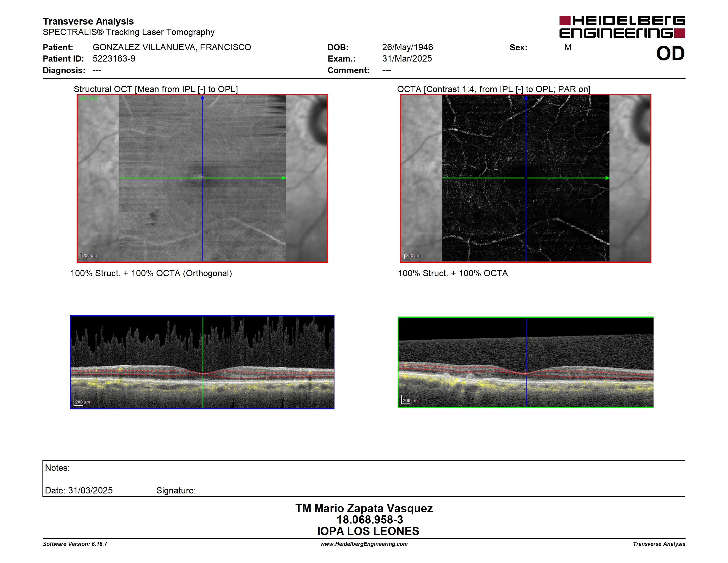The width and height of the screenshot is (728, 563).
Task: Click the IOPA LOS LEONES text
Action: coord(368,531)
